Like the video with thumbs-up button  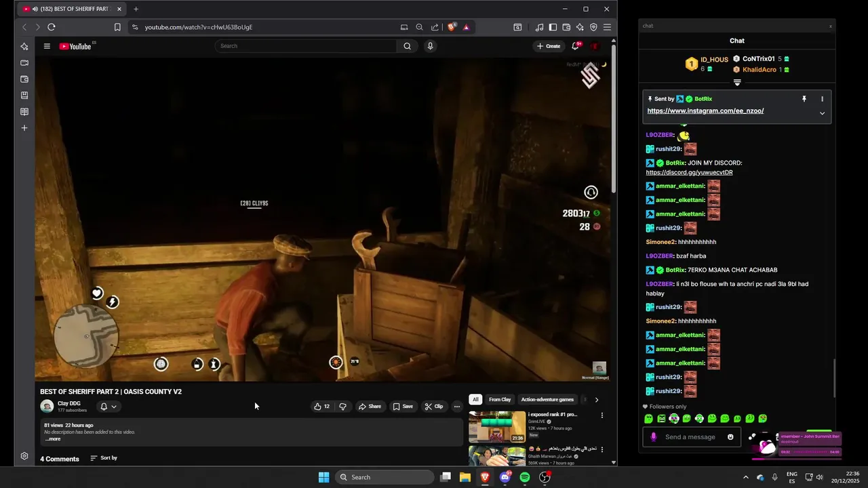point(321,407)
